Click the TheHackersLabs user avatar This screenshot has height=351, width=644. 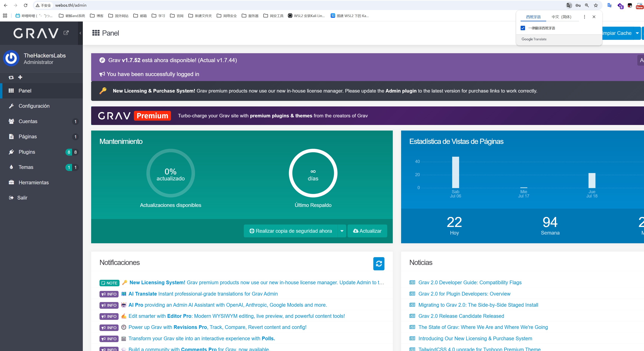(x=11, y=58)
